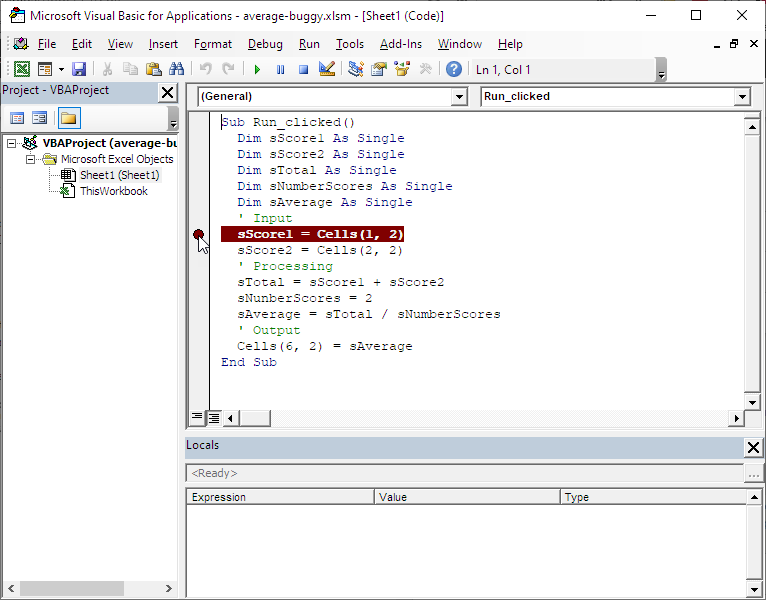The height and width of the screenshot is (600, 766).
Task: Close the Project - VBAProject pane
Action: coord(168,92)
